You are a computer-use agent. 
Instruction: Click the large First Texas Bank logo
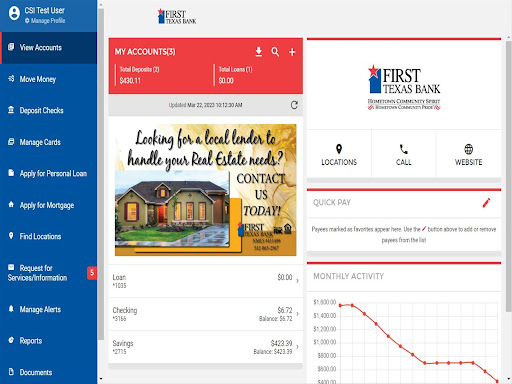tap(404, 87)
